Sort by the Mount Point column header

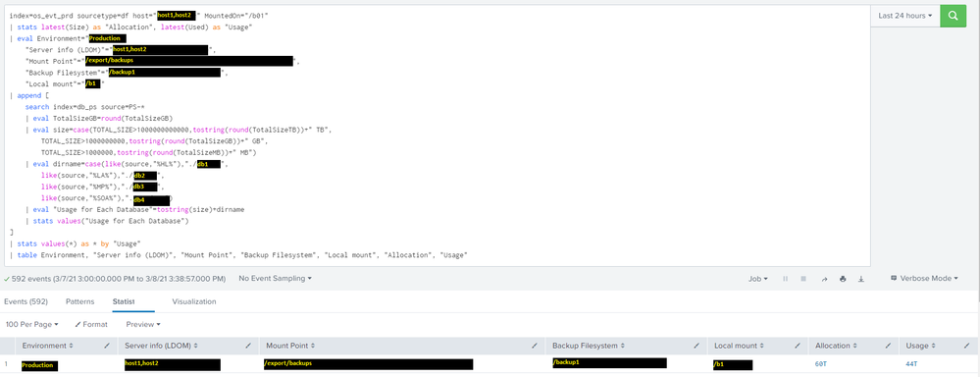(x=290, y=346)
